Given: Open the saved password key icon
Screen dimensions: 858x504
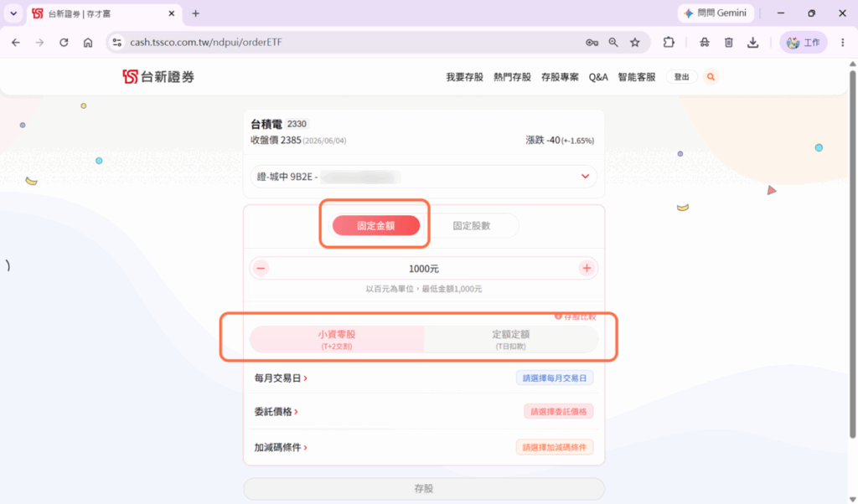Looking at the screenshot, I should [592, 42].
